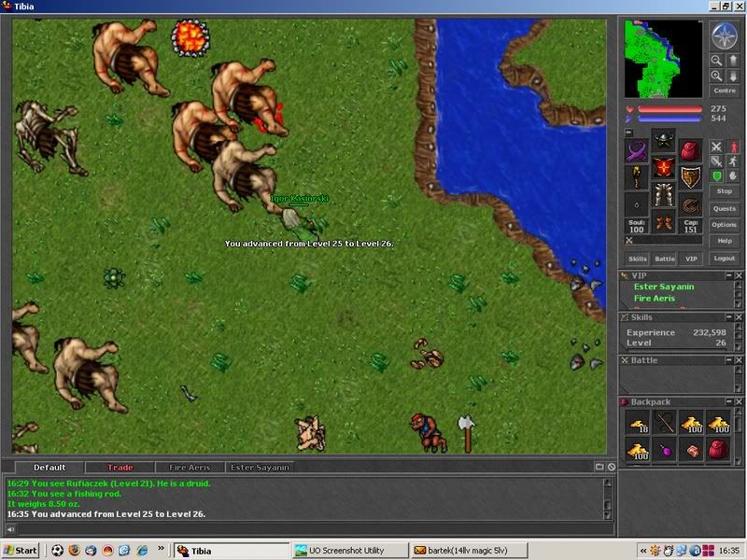Open the Options dialog

pos(725,225)
